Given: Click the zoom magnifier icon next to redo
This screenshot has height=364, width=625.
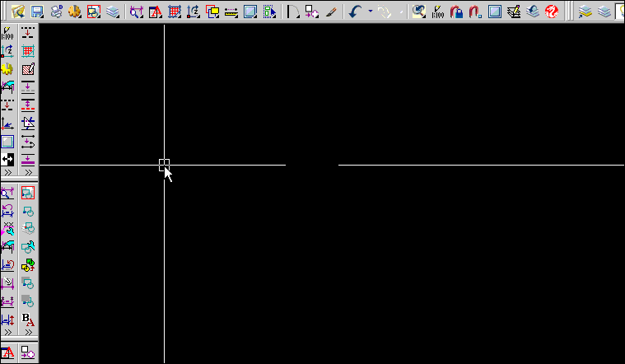Looking at the screenshot, I should 419,12.
